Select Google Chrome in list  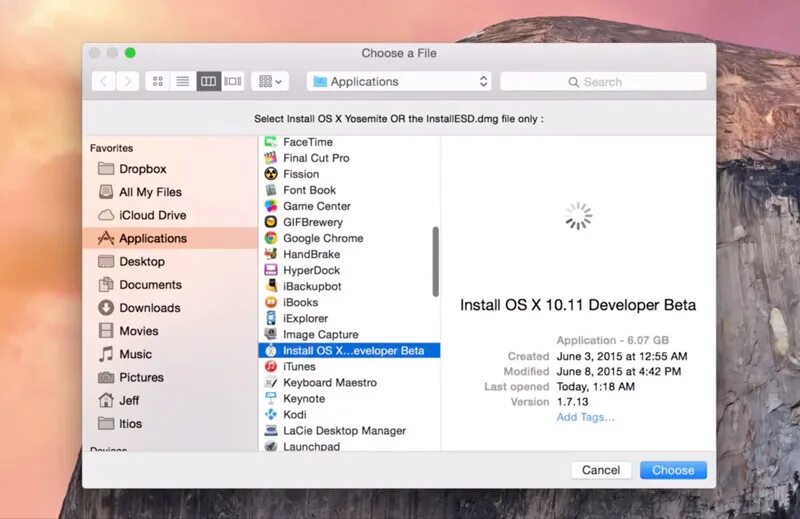pyautogui.click(x=349, y=238)
